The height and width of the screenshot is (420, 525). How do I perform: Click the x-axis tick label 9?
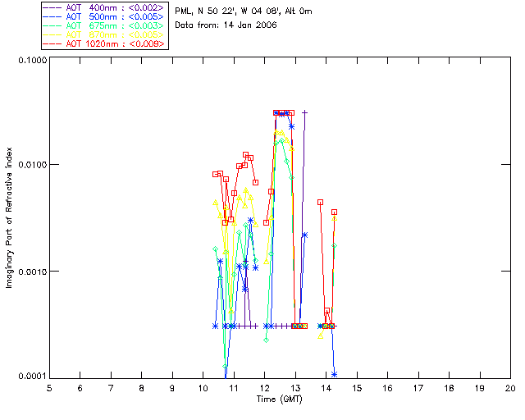[x=172, y=388]
